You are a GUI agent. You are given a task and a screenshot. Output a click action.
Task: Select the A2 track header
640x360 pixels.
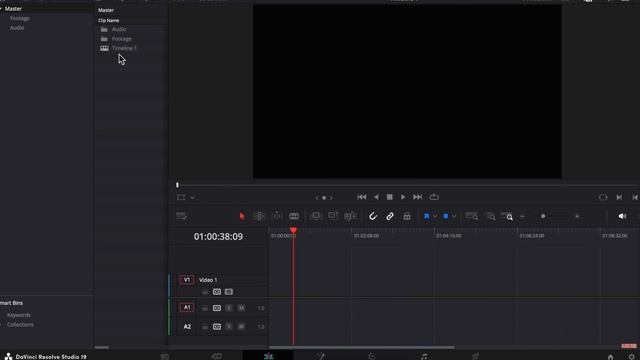[187, 327]
